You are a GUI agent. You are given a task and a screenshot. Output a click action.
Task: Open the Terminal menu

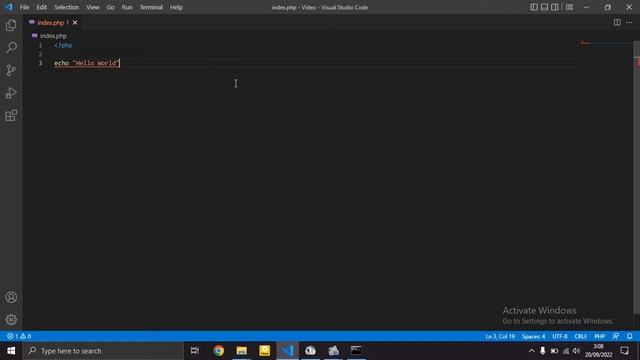[151, 7]
